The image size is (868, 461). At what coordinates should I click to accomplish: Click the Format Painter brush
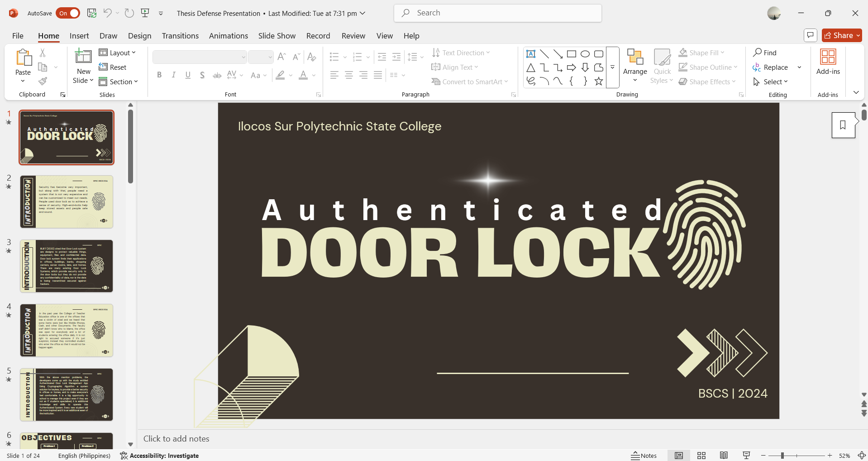pos(43,81)
